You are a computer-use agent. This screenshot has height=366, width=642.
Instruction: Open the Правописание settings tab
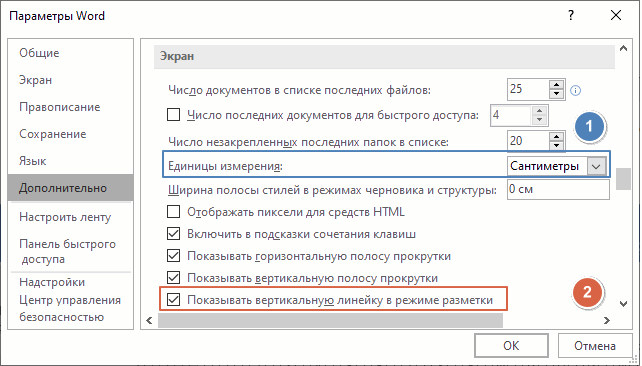pos(60,107)
